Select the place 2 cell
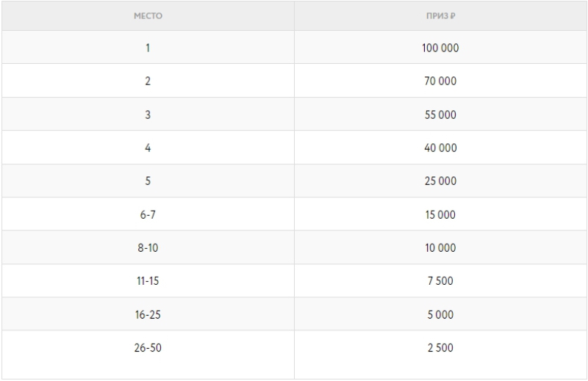Screen dimensions: 588x381 [x=148, y=81]
